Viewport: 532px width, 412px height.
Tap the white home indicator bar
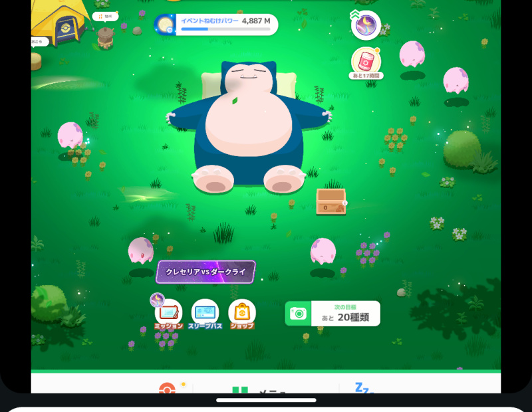[x=267, y=400]
